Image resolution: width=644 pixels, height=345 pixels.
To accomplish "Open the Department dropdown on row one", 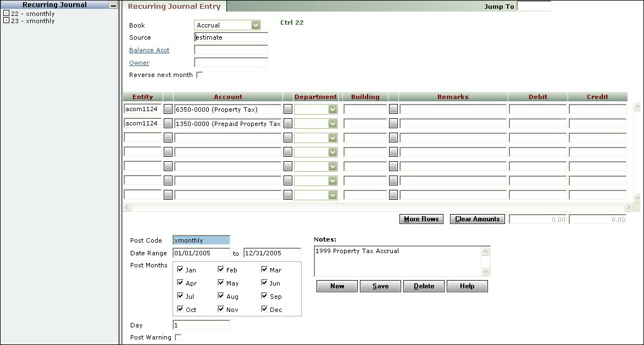I will tap(332, 109).
